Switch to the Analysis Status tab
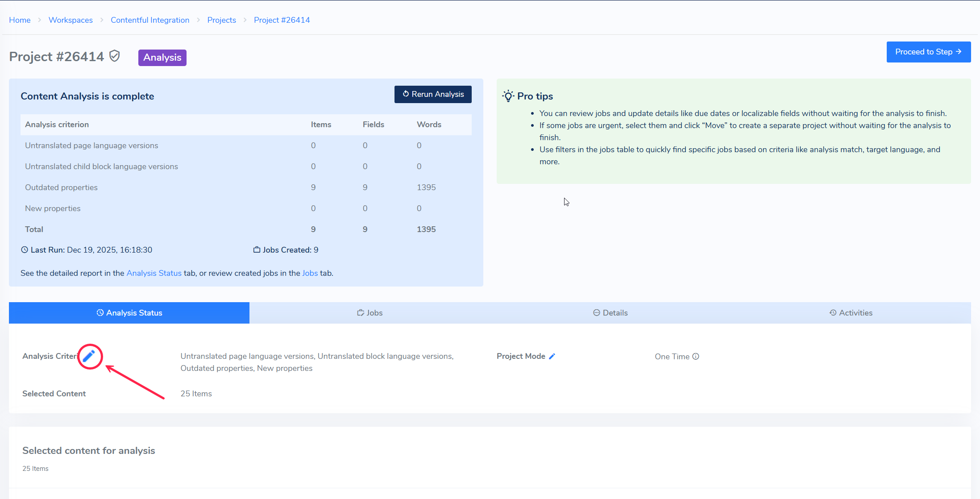Screen dimensions: 980x499 [129, 313]
